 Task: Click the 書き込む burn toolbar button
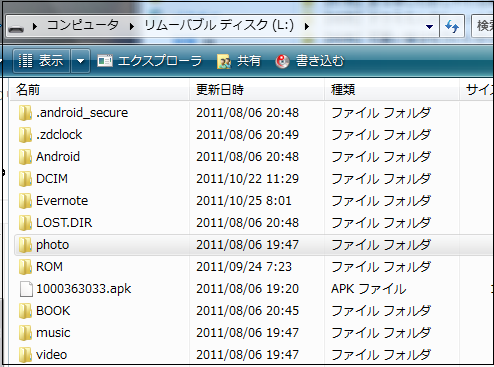310,61
